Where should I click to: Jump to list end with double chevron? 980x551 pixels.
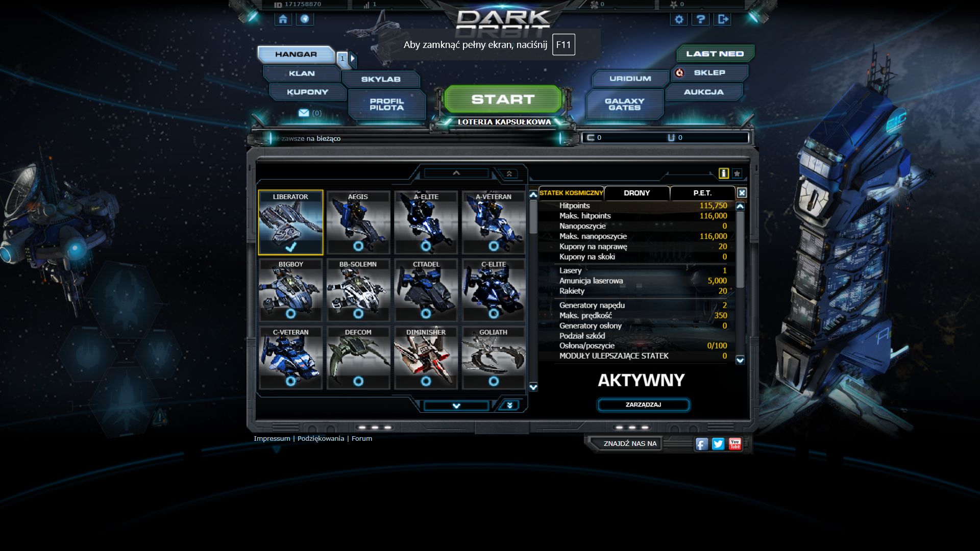pyautogui.click(x=509, y=406)
